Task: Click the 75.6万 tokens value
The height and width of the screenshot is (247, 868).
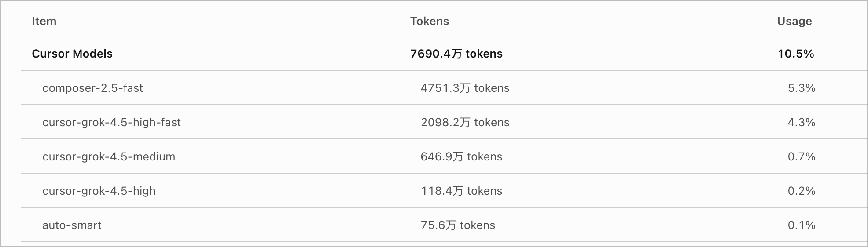Action: 458,225
